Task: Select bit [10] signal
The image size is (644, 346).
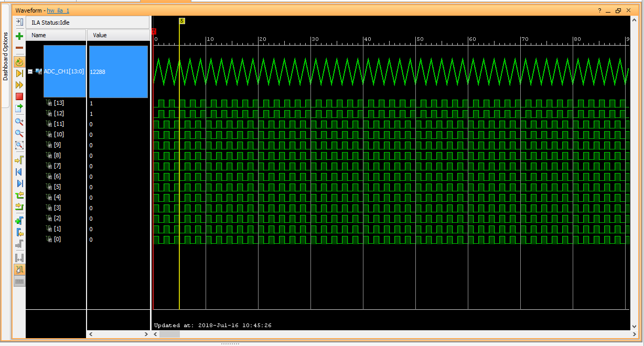Action: pos(59,134)
